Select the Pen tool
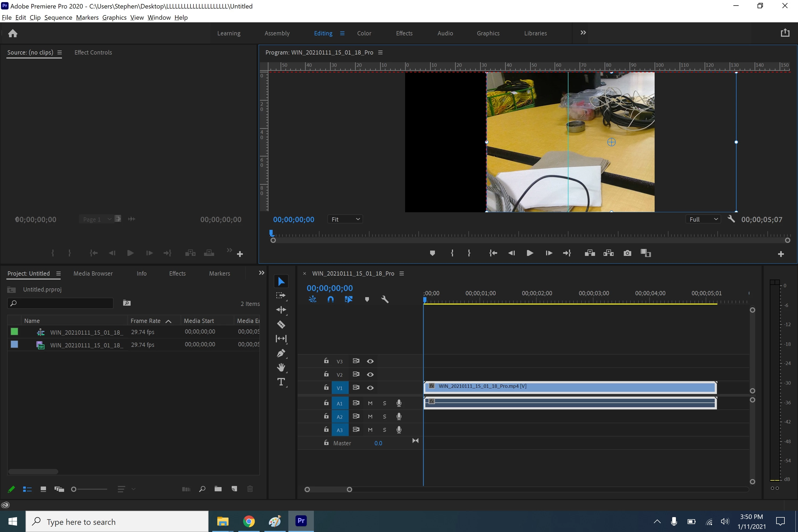This screenshot has width=798, height=532. (x=281, y=353)
